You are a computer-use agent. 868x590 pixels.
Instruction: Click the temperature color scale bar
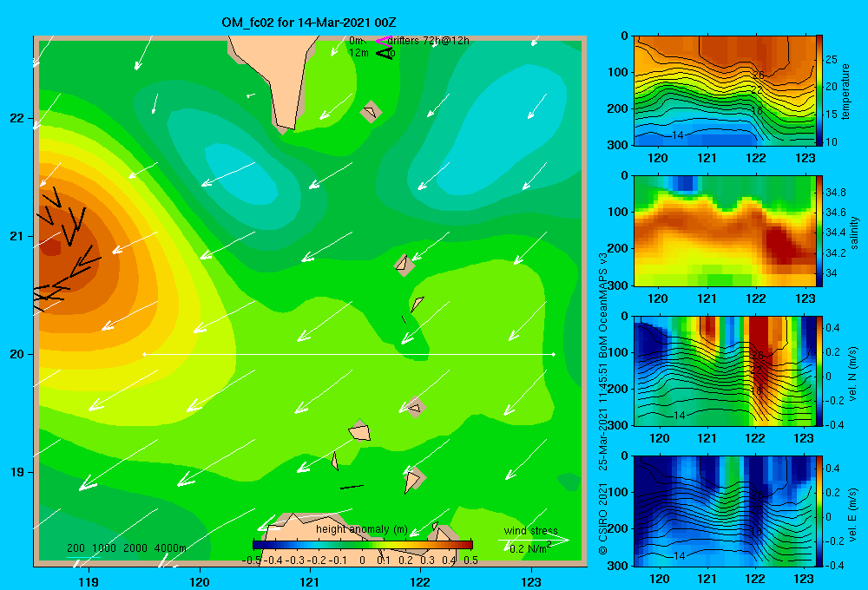(819, 90)
